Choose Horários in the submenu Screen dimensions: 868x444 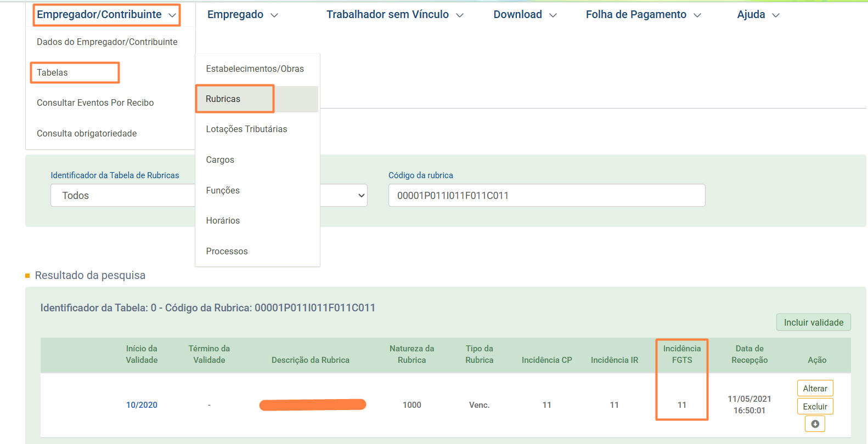tap(223, 220)
